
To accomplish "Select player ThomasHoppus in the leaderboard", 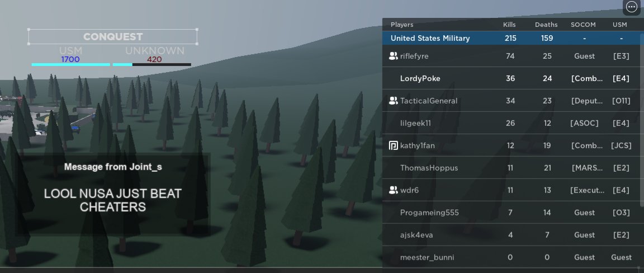I will pyautogui.click(x=511, y=168).
